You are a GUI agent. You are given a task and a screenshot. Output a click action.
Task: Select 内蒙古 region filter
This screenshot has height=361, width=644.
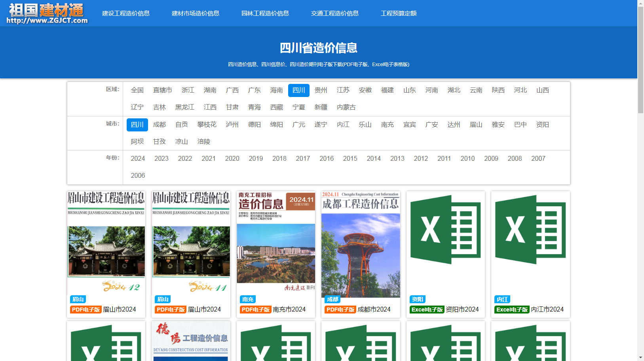coord(346,107)
